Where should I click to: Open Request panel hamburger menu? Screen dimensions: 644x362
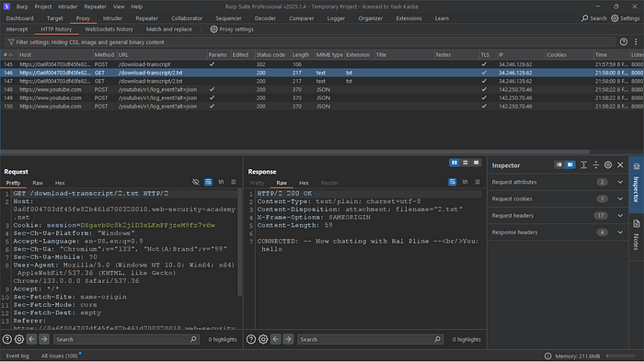234,182
